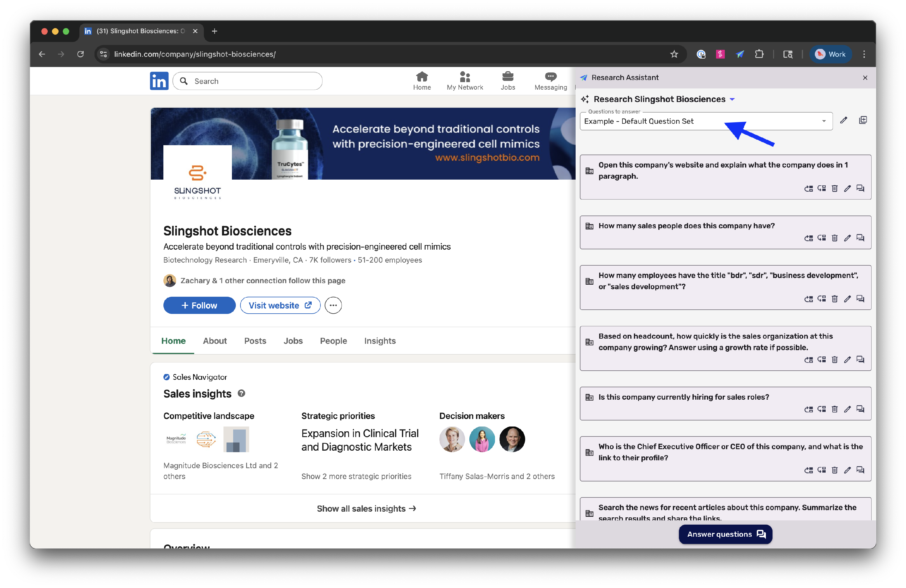Screen dimensions: 906x588
Task: Edit the website-explanation question with pencil
Action: [x=847, y=189]
